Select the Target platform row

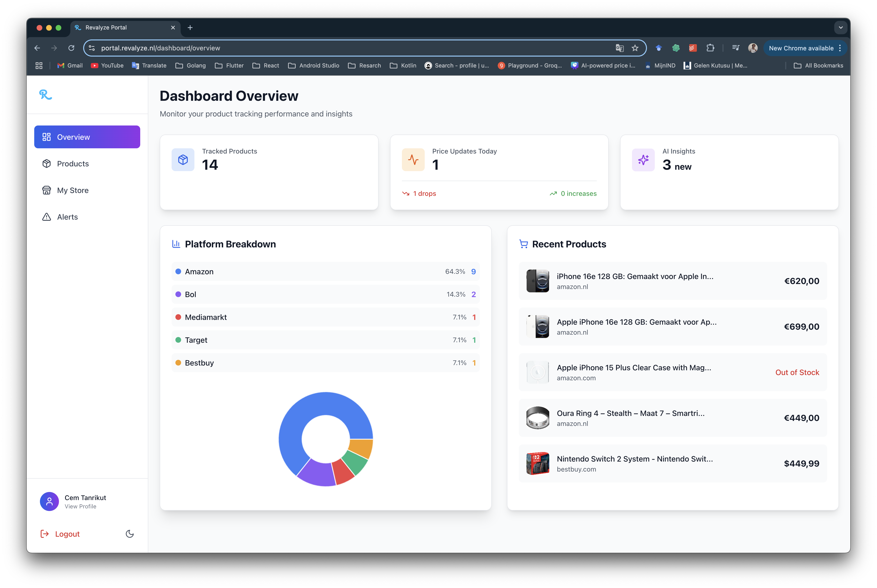(325, 340)
